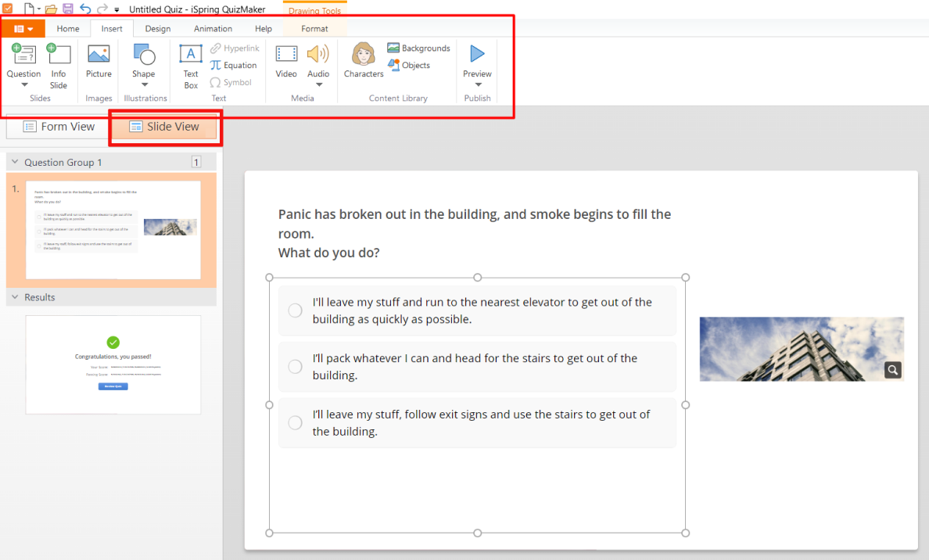The width and height of the screenshot is (929, 560).
Task: Select the pack whatever I can radio button
Action: coord(295,367)
